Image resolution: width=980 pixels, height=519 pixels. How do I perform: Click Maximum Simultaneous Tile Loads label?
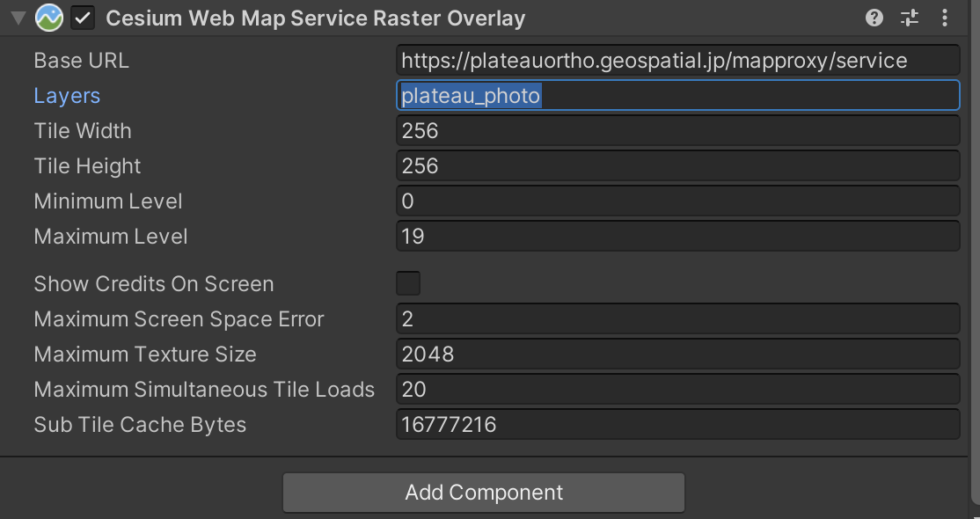coord(204,390)
